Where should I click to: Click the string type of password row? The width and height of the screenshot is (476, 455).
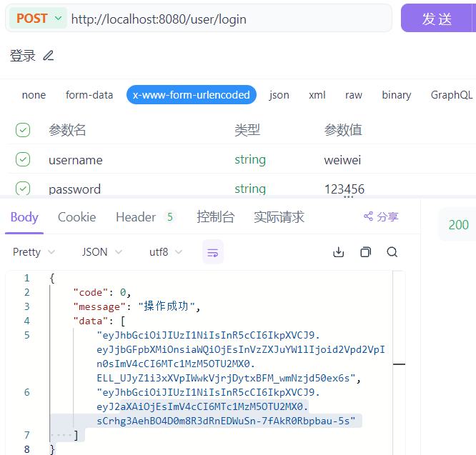pyautogui.click(x=250, y=189)
